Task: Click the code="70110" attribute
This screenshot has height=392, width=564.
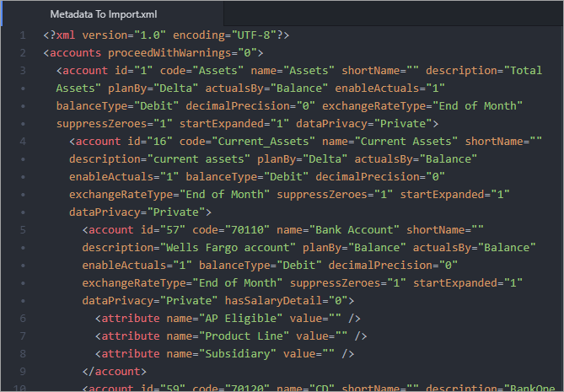Action: click(231, 230)
